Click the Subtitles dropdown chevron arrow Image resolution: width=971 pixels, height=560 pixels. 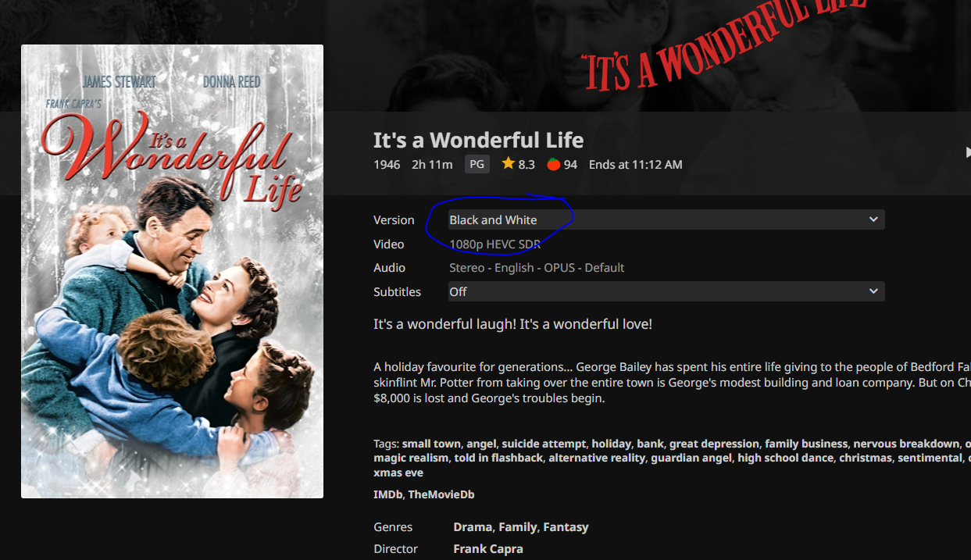coord(873,291)
